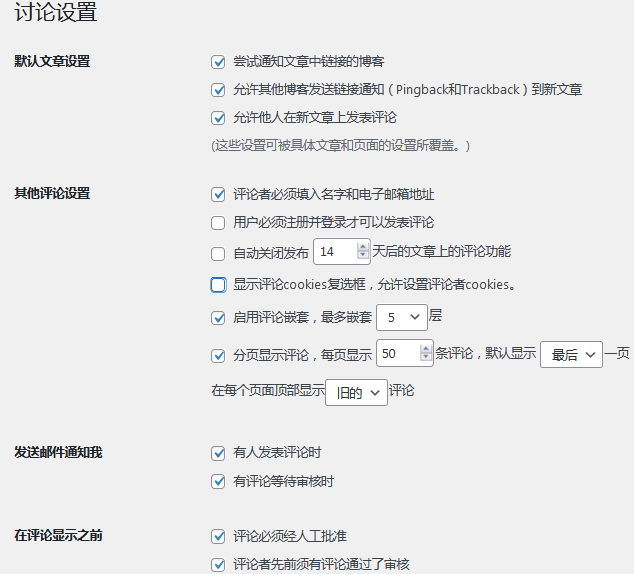Screen dimensions: 634x574
Task: Open the 最后 default page dropdown
Action: (x=571, y=355)
